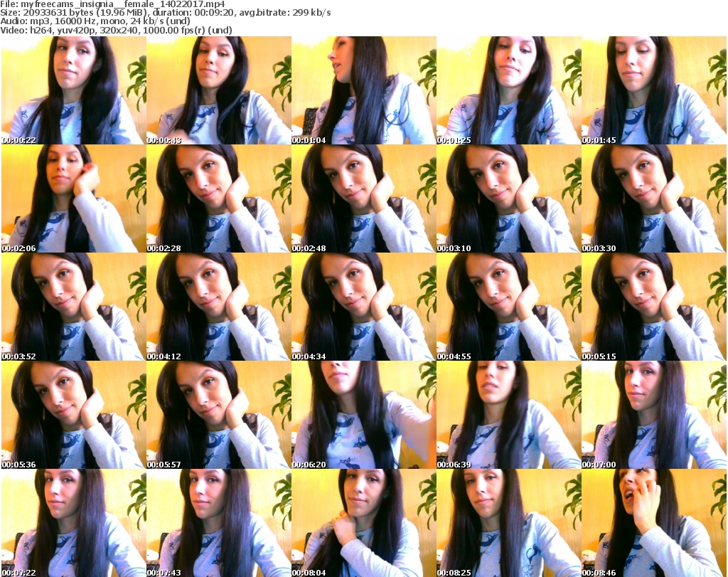This screenshot has height=577, width=728.
Task: Choose the frame labeled 00:07:22
Action: 73,523
